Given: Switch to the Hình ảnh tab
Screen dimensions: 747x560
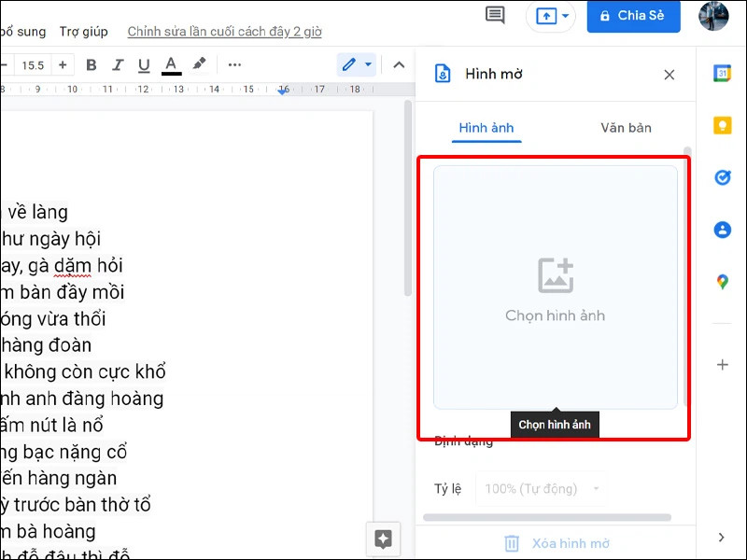Looking at the screenshot, I should pos(486,128).
